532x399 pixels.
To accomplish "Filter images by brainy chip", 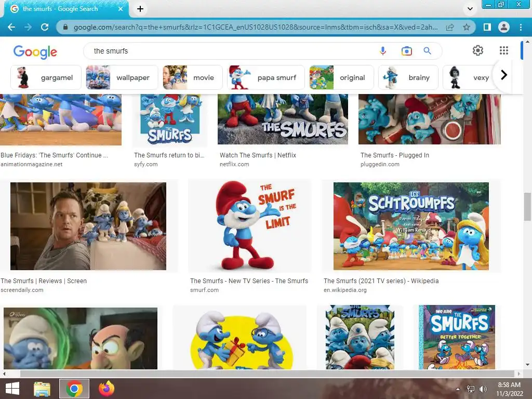I will pos(408,77).
